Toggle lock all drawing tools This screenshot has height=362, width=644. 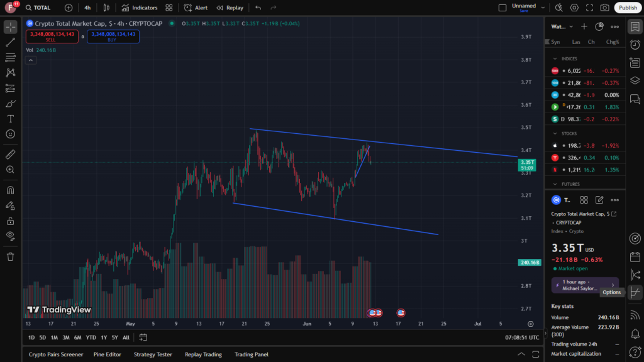point(10,221)
